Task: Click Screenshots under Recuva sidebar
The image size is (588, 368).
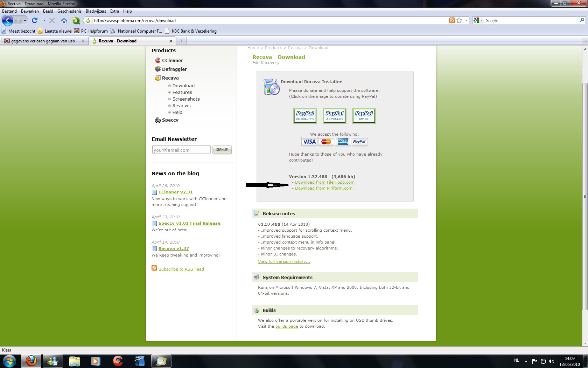Action: coord(186,99)
